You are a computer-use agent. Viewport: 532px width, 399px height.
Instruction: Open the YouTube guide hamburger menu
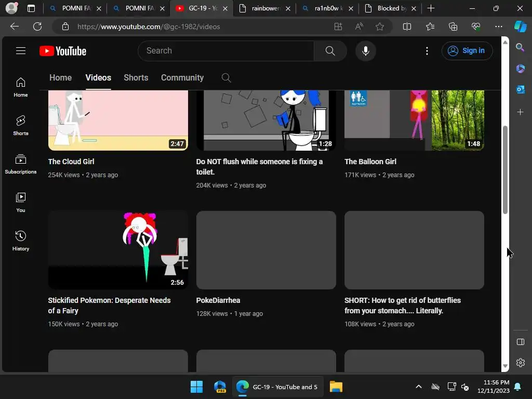[21, 50]
